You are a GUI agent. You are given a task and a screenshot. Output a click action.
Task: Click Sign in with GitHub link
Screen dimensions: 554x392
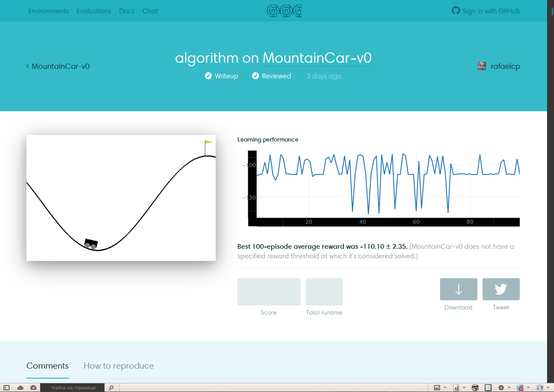click(491, 11)
